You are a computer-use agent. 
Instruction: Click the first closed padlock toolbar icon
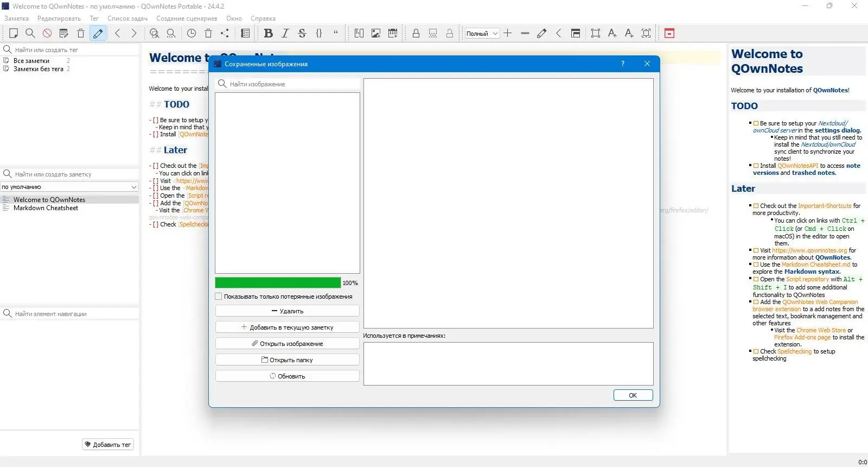point(416,33)
